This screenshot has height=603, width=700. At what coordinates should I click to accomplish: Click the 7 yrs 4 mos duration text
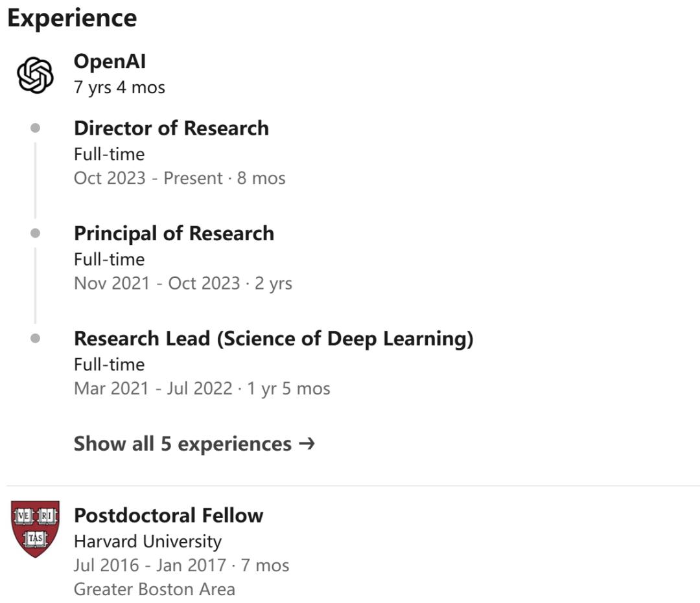click(119, 87)
